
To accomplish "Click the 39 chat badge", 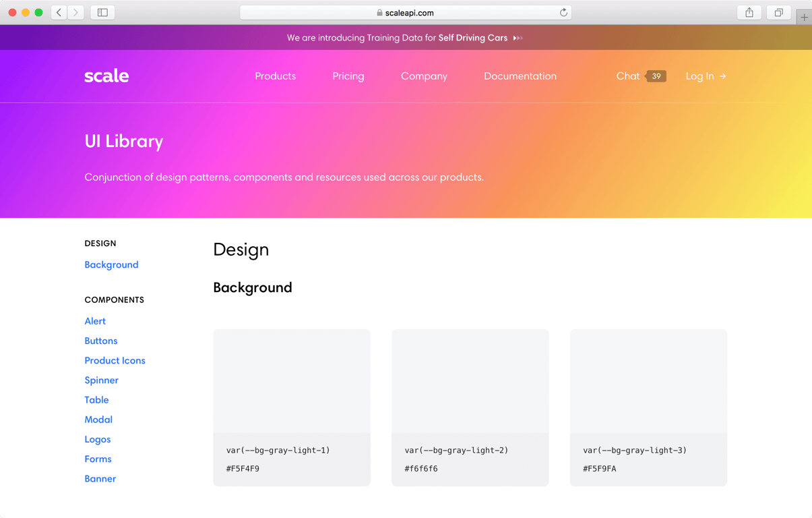I will 656,76.
